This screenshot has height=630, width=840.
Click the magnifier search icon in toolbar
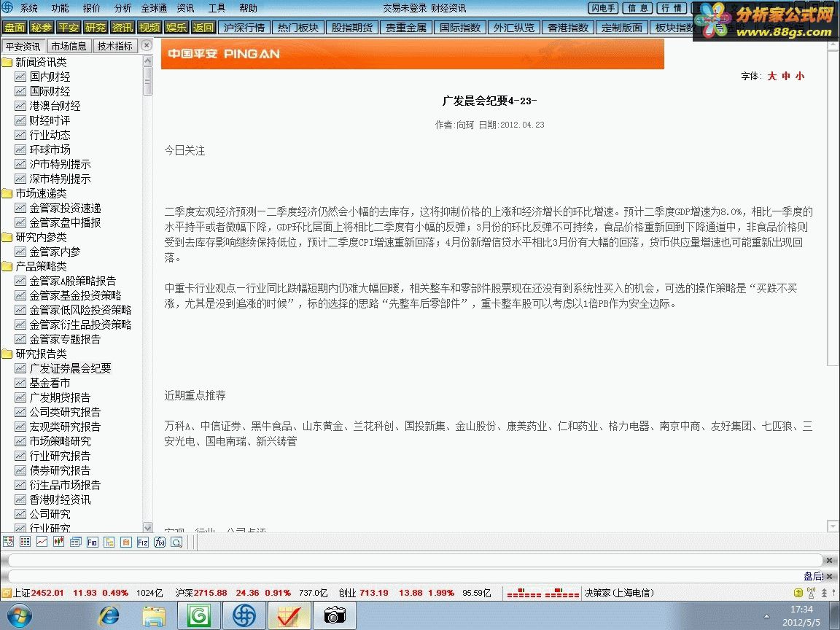click(x=176, y=542)
